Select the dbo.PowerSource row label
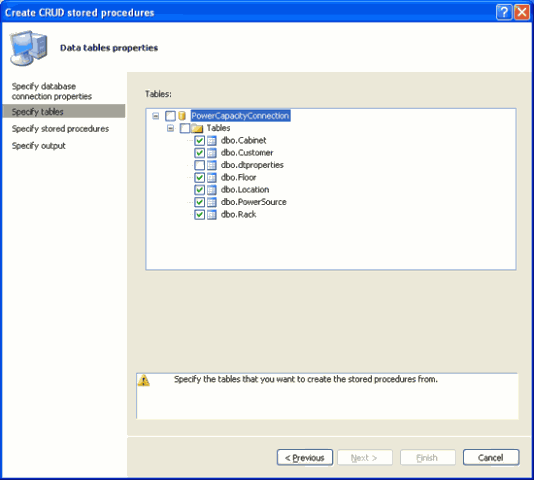The image size is (534, 480). (x=254, y=202)
